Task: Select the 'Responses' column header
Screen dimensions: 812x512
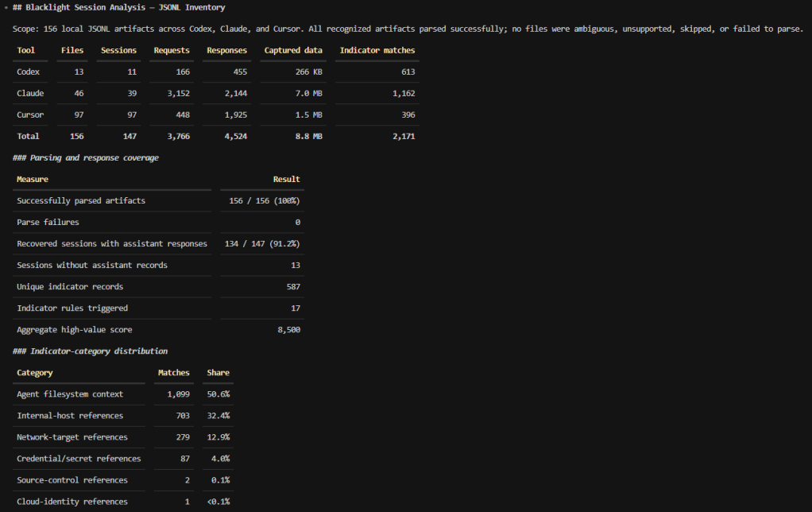Action: coord(226,50)
